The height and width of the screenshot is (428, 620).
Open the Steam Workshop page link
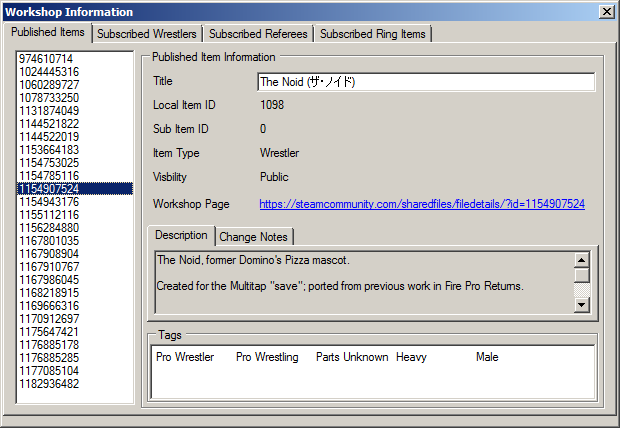click(x=421, y=204)
